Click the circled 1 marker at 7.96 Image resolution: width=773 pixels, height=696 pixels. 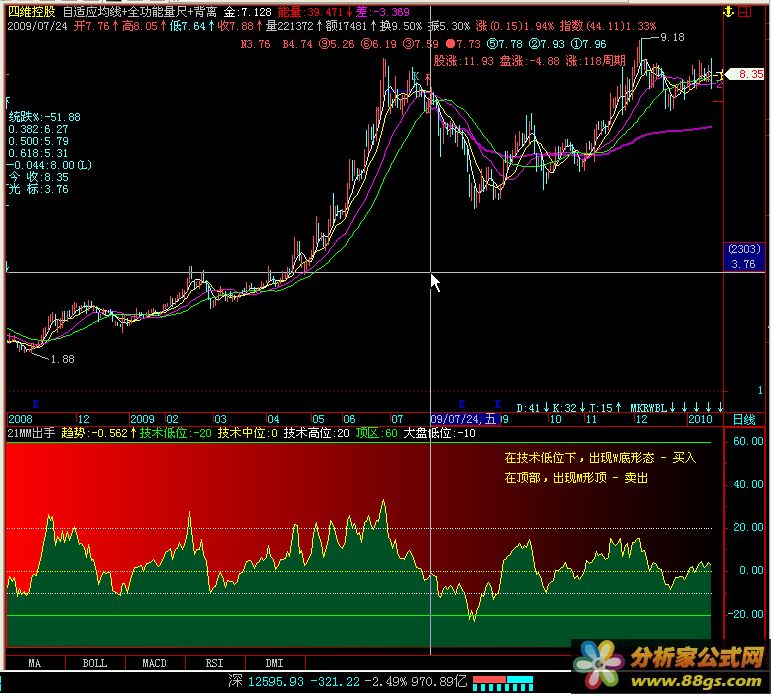pos(576,44)
